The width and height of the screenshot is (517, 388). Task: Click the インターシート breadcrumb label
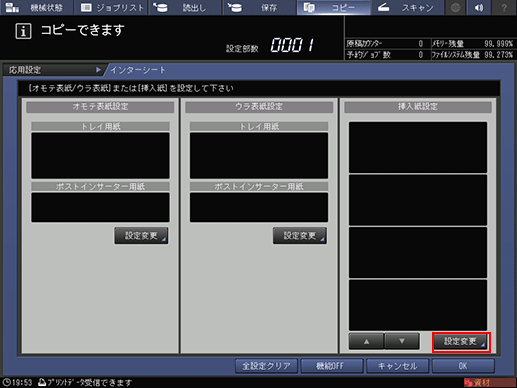click(138, 70)
